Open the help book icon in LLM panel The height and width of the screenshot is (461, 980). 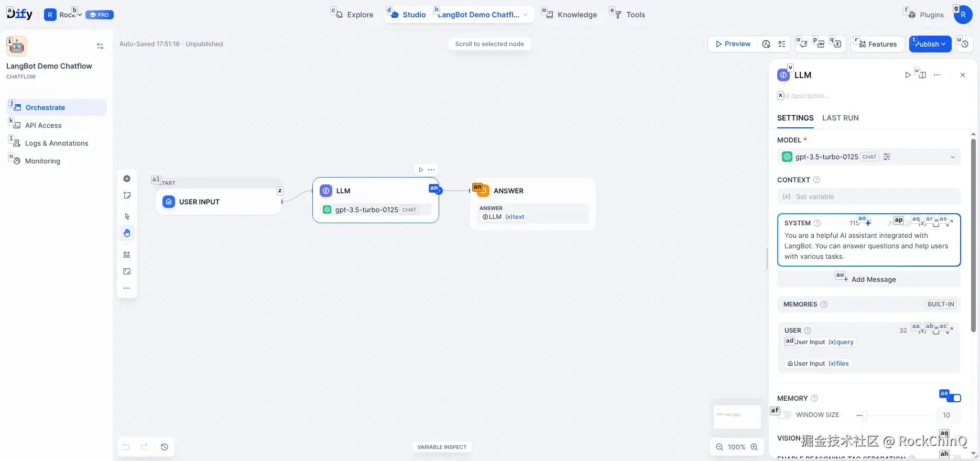pyautogui.click(x=922, y=75)
